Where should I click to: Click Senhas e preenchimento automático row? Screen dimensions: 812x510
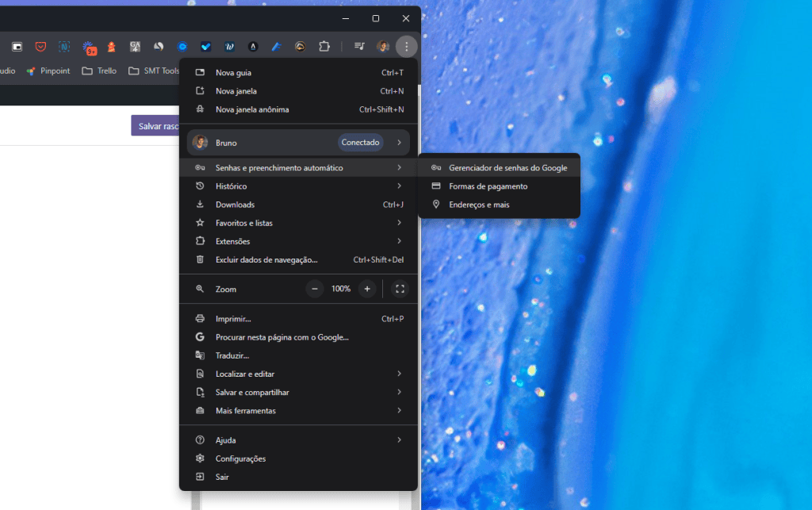tap(298, 168)
